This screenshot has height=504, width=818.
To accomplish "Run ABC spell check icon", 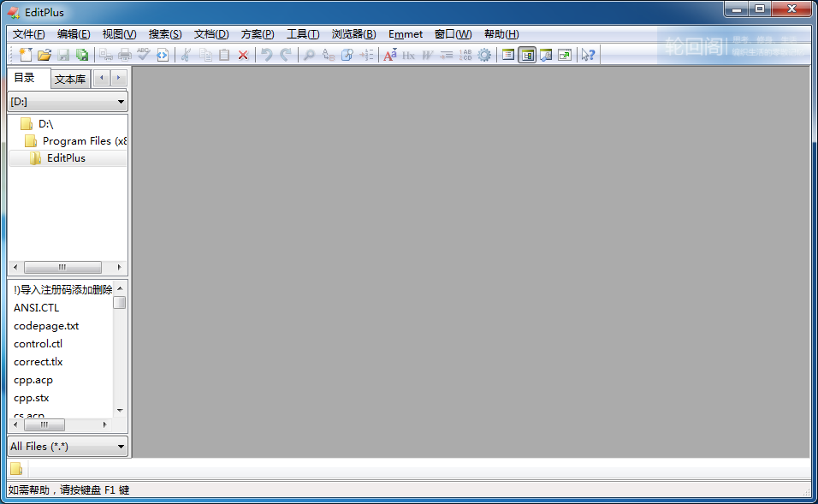I will pos(144,55).
